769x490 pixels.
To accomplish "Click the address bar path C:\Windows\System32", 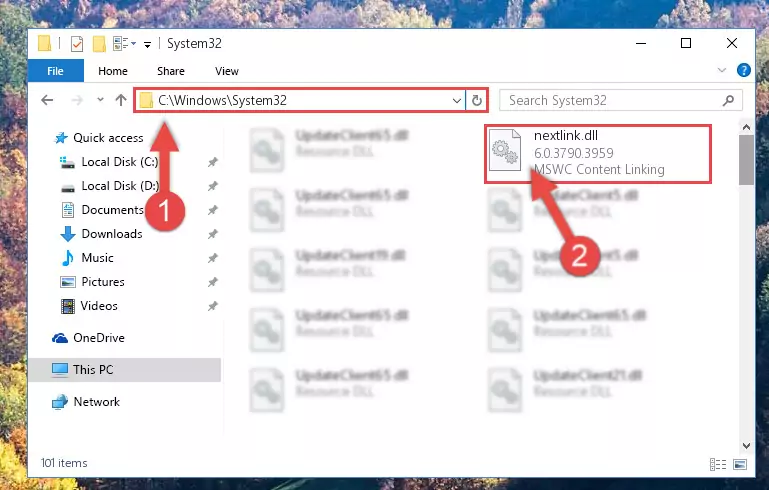I will tap(222, 101).
